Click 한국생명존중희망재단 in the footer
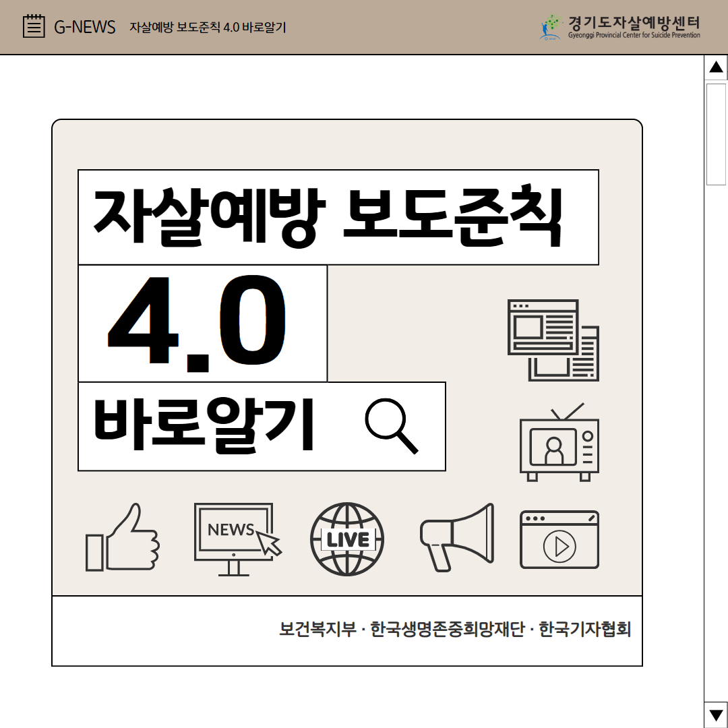The height and width of the screenshot is (728, 728). click(x=448, y=629)
